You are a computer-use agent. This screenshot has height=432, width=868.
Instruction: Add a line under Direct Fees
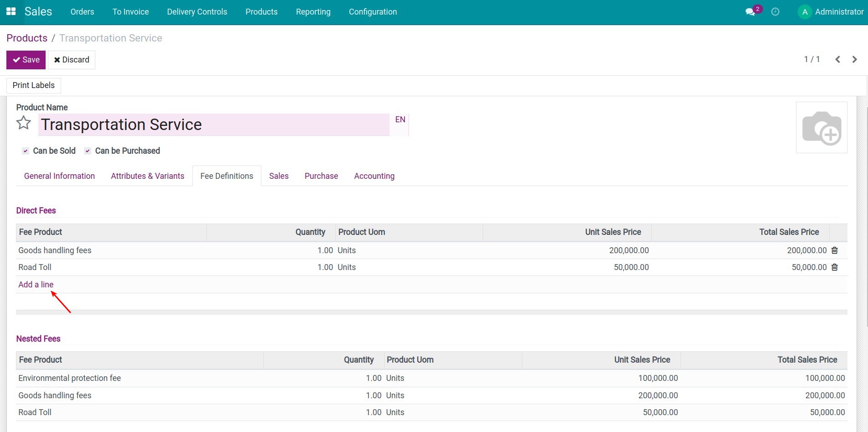click(36, 284)
